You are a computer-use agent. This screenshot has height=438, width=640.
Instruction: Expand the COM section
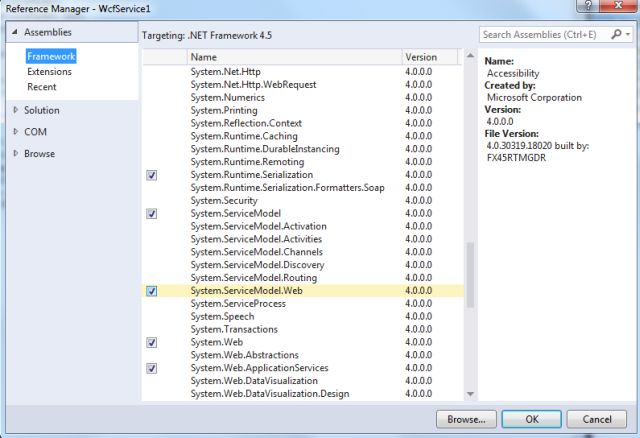coord(16,131)
